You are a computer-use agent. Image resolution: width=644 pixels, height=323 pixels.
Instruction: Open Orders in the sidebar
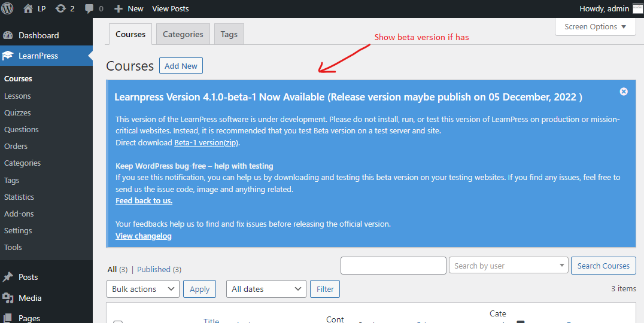(x=16, y=146)
